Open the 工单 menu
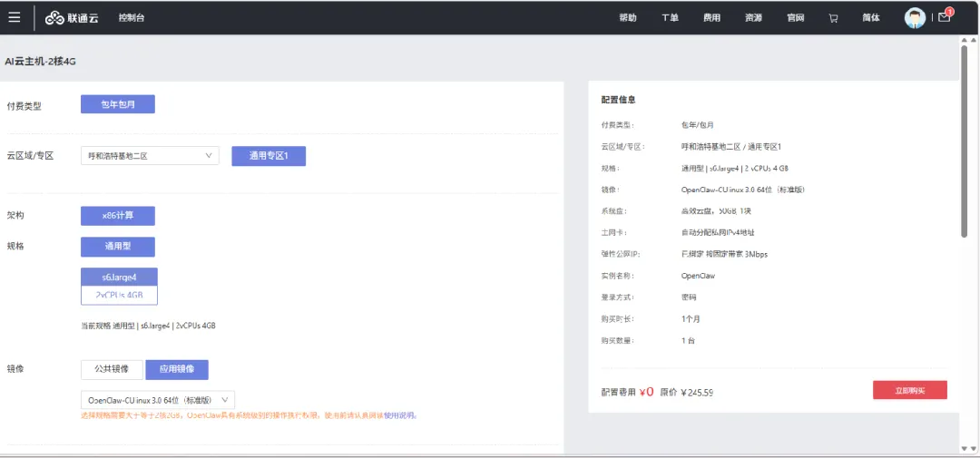980x458 pixels. (x=670, y=18)
